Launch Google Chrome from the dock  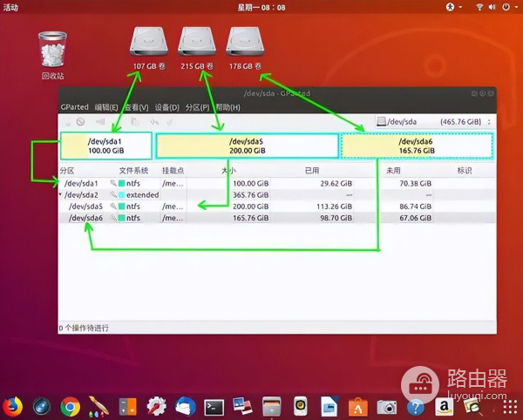(71, 405)
